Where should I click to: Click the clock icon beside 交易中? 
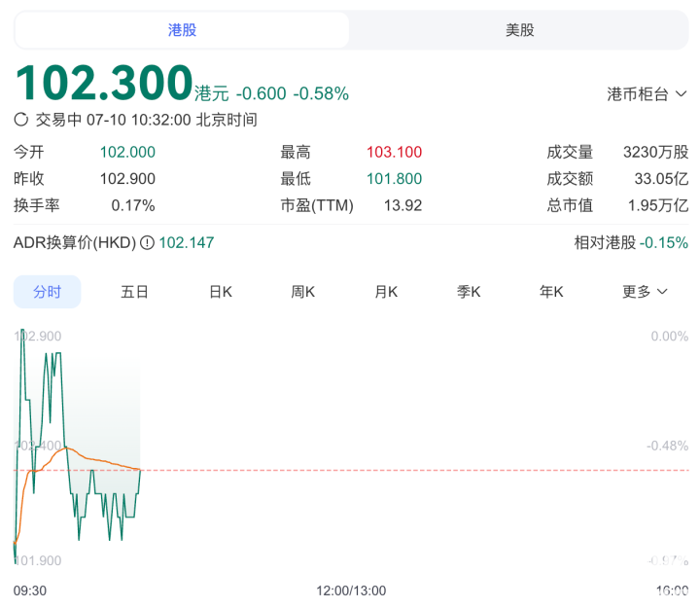(x=21, y=120)
